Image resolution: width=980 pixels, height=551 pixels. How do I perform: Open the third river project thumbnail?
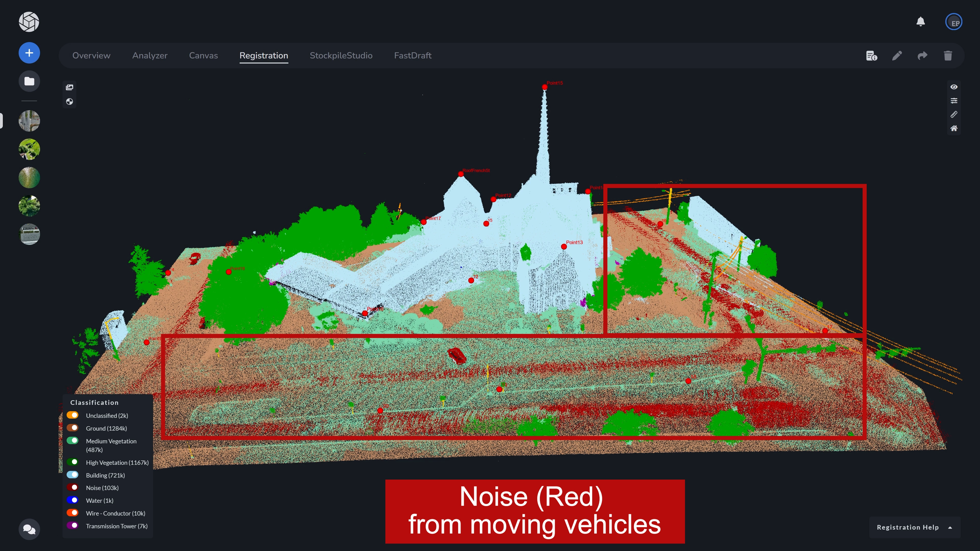coord(29,178)
